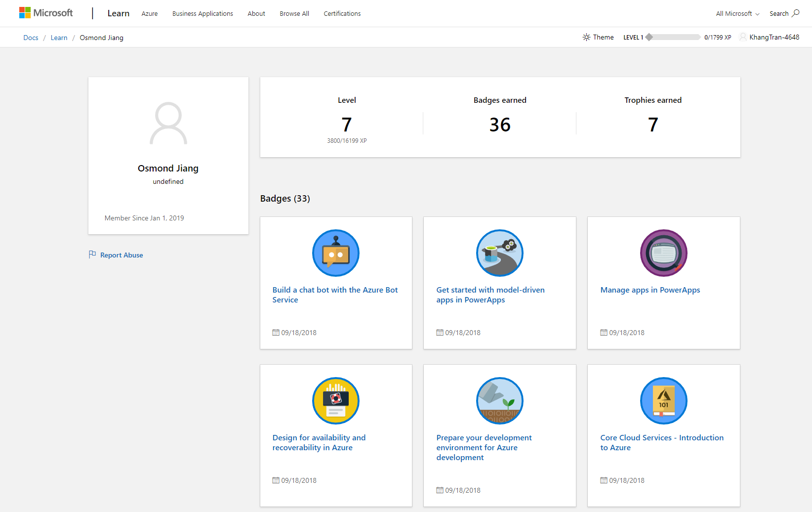Open 'Build a chat bot with the Azure Bot Service' link

pos(335,295)
